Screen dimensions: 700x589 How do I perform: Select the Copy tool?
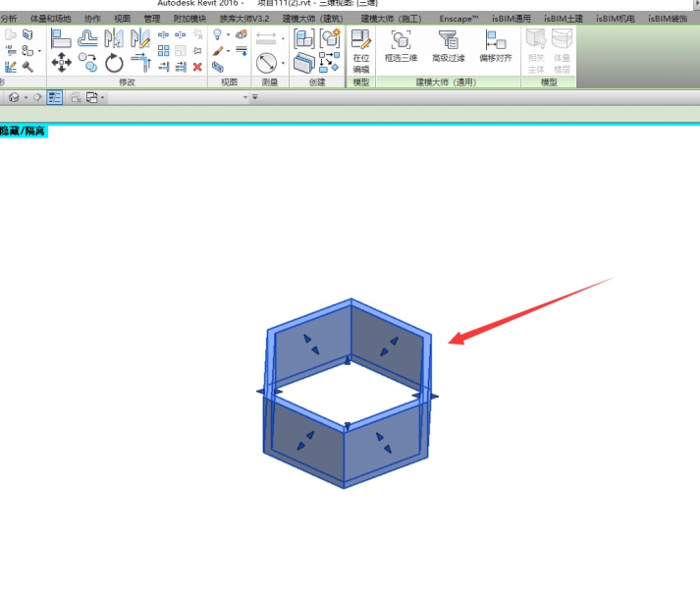(x=87, y=63)
